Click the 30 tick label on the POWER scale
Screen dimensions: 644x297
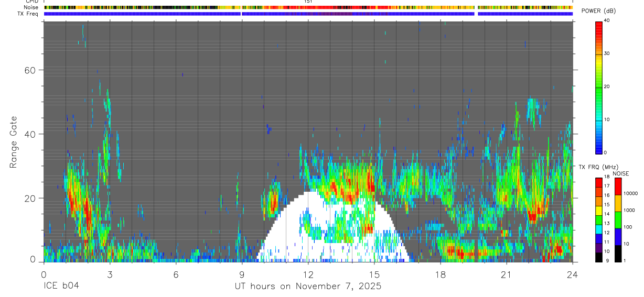(607, 53)
